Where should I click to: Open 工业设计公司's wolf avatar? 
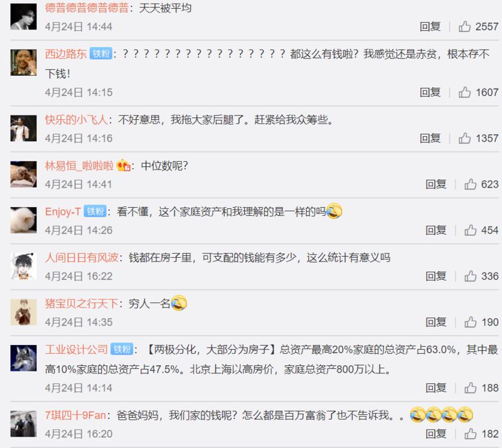tap(23, 358)
